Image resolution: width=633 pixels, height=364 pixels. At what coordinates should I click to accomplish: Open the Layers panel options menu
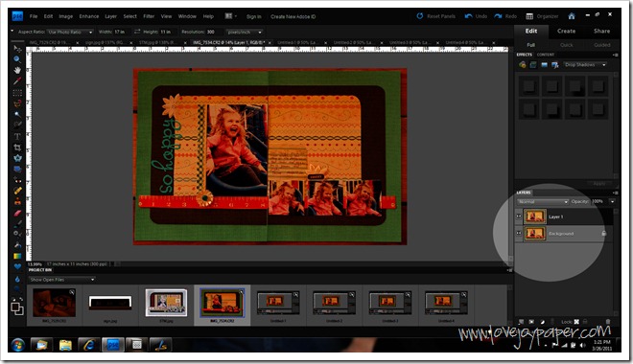click(x=615, y=193)
